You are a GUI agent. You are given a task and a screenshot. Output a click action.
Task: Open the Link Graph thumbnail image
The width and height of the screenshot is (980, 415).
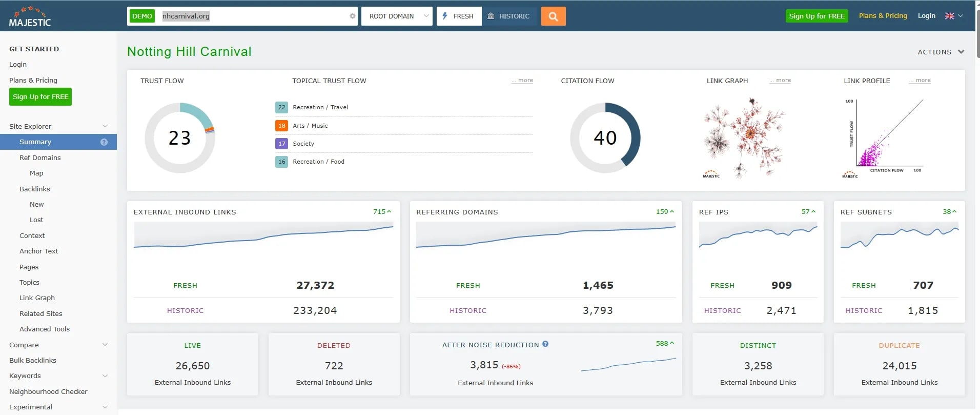click(x=744, y=137)
